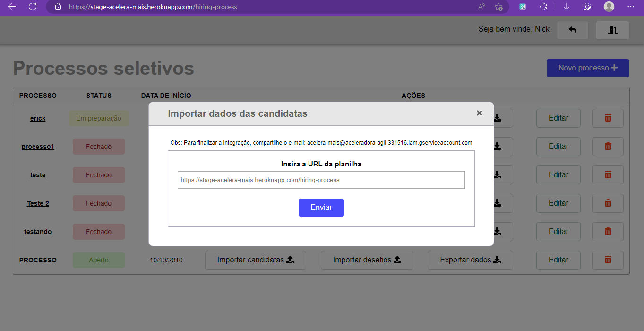Click Editar on the PROCESSO row

(x=558, y=260)
